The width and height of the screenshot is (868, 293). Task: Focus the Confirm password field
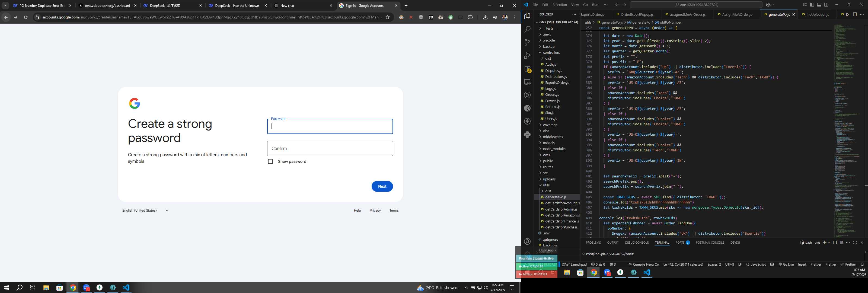[330, 148]
